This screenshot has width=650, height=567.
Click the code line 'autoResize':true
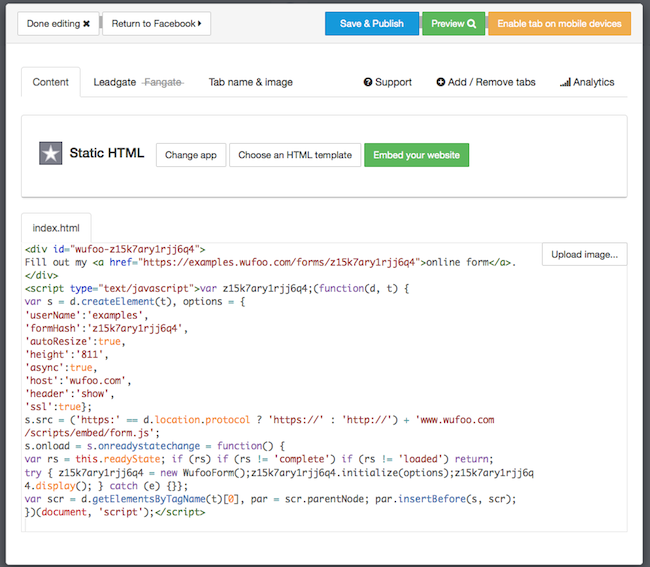75,341
